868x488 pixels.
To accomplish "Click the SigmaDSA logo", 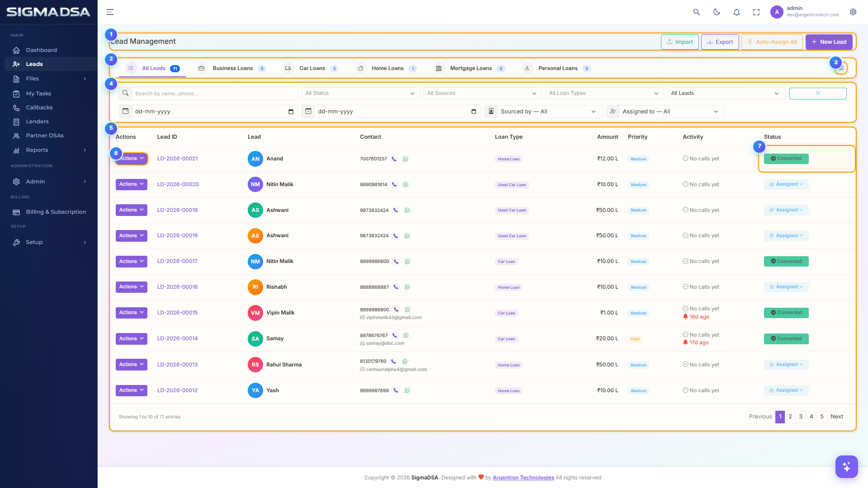I will pos(48,12).
